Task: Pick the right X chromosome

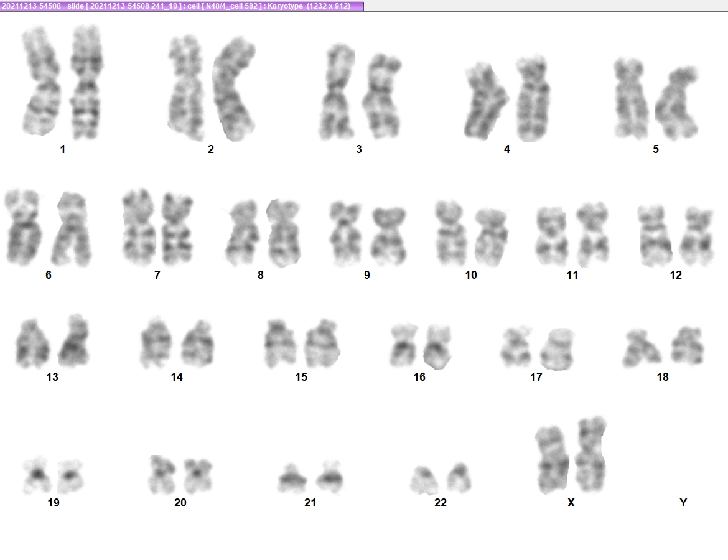Action: (x=590, y=454)
